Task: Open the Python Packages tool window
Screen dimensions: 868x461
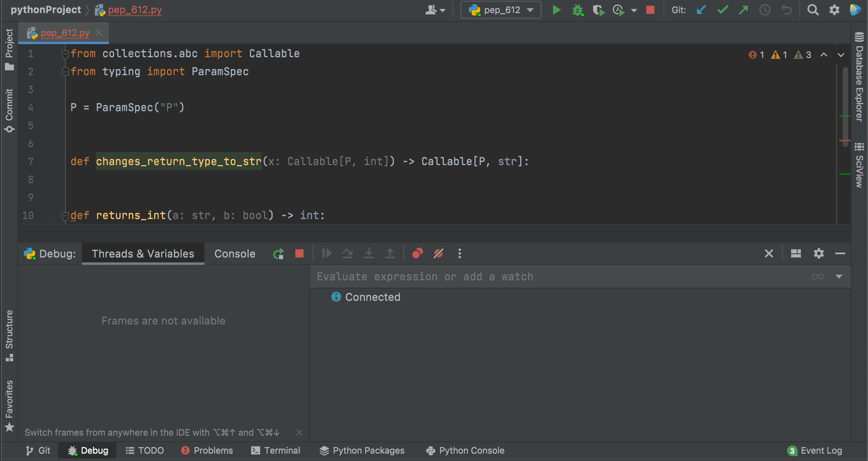Action: [362, 450]
